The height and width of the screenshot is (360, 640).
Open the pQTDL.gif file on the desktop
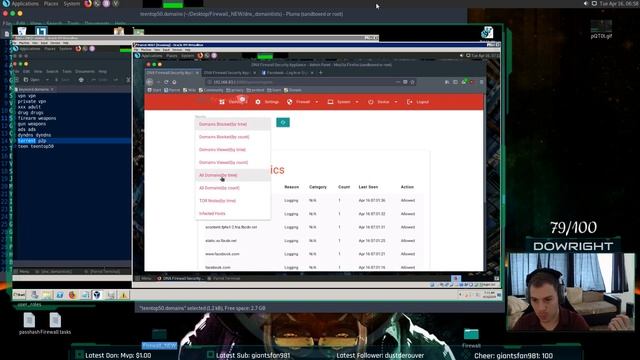point(601,29)
